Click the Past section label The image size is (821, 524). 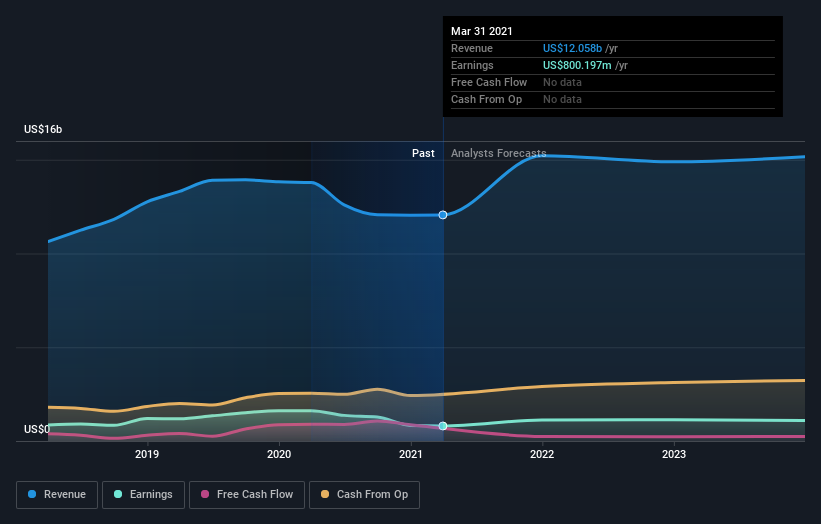tap(423, 153)
